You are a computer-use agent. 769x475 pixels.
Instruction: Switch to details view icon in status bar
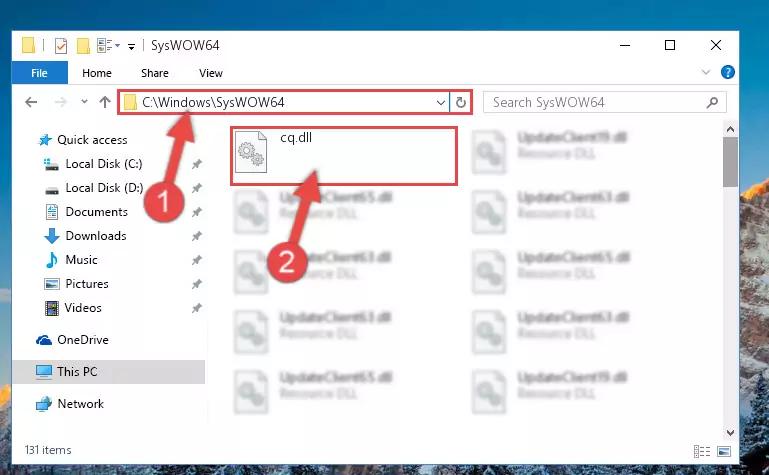(702, 451)
